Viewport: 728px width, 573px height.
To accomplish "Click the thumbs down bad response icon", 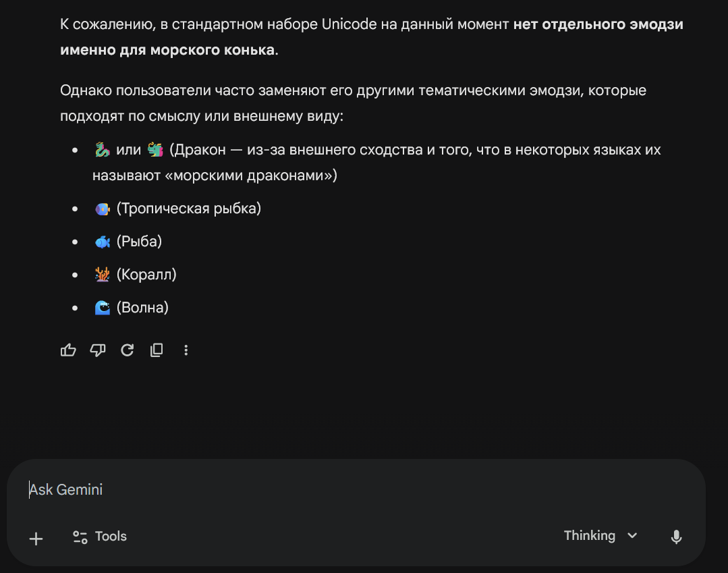I will point(98,350).
